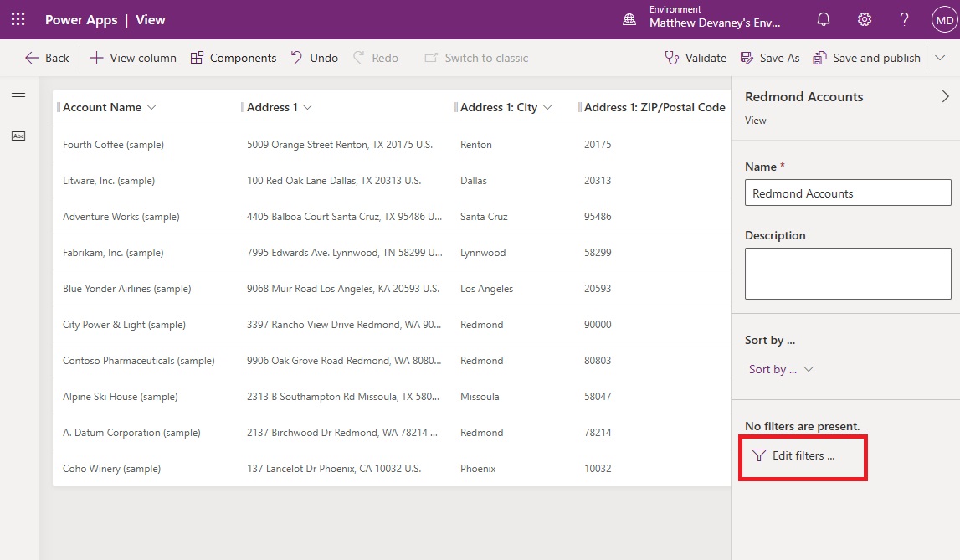The width and height of the screenshot is (960, 560).
Task: Click Switch to classic
Action: pyautogui.click(x=476, y=58)
